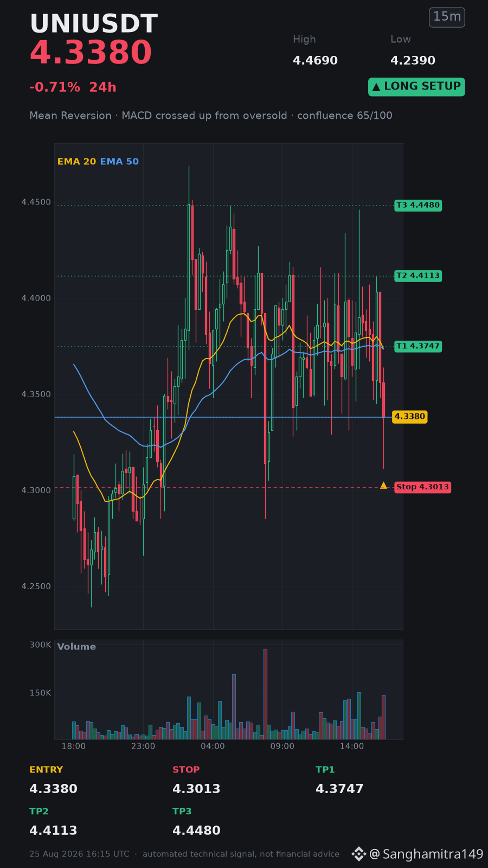Click the 150K volume axis label
The image size is (488, 868).
pyautogui.click(x=40, y=693)
